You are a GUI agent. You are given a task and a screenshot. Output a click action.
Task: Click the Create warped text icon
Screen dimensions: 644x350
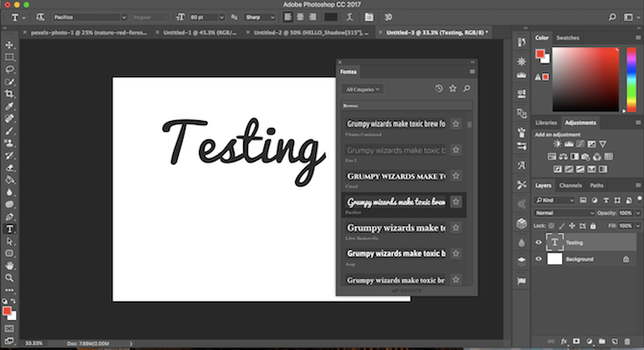coord(350,17)
